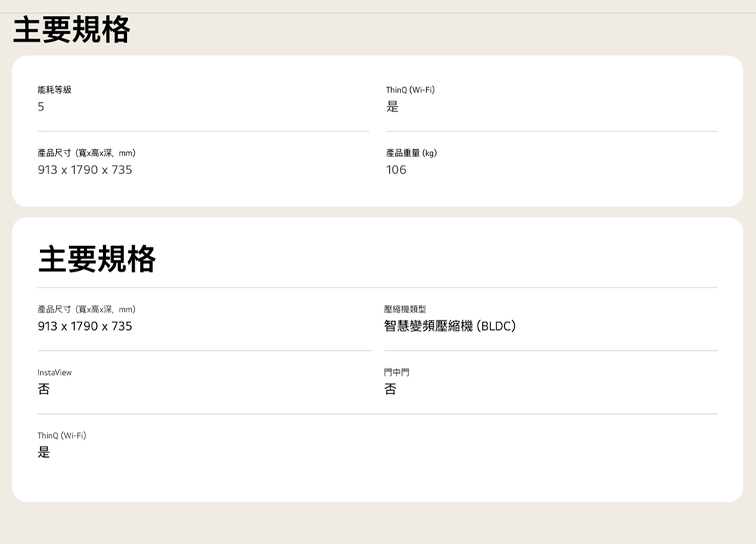This screenshot has height=544, width=756.
Task: Click 產品尺寸 label beside 壓縮機類型
Action: click(x=86, y=309)
